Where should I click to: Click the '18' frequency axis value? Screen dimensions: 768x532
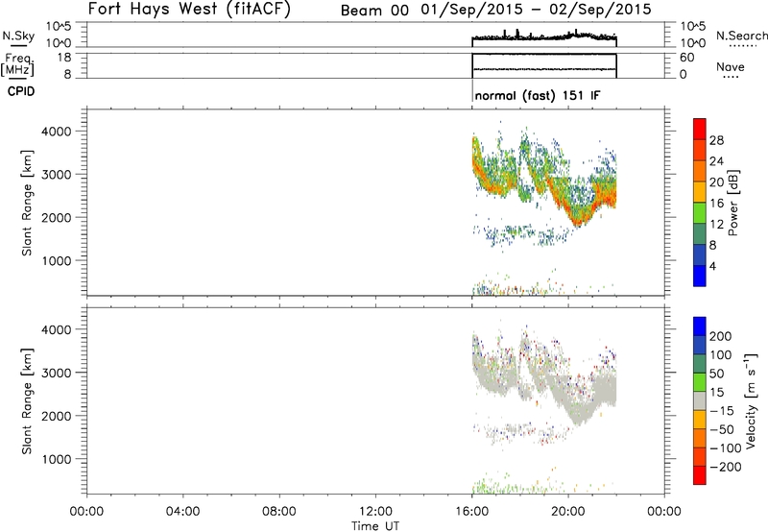(63, 58)
